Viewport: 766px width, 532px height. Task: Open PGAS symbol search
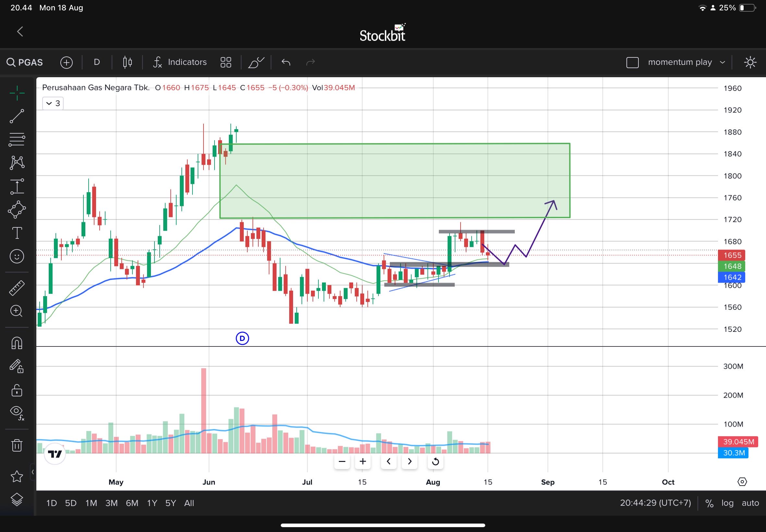click(x=25, y=62)
